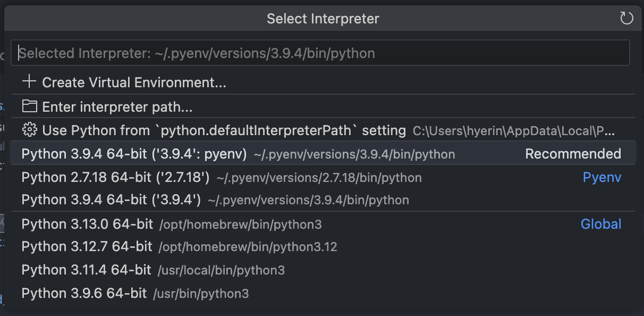Pick Python 2.7.18 64-bit interpreter
This screenshot has height=316, width=644.
pos(115,178)
